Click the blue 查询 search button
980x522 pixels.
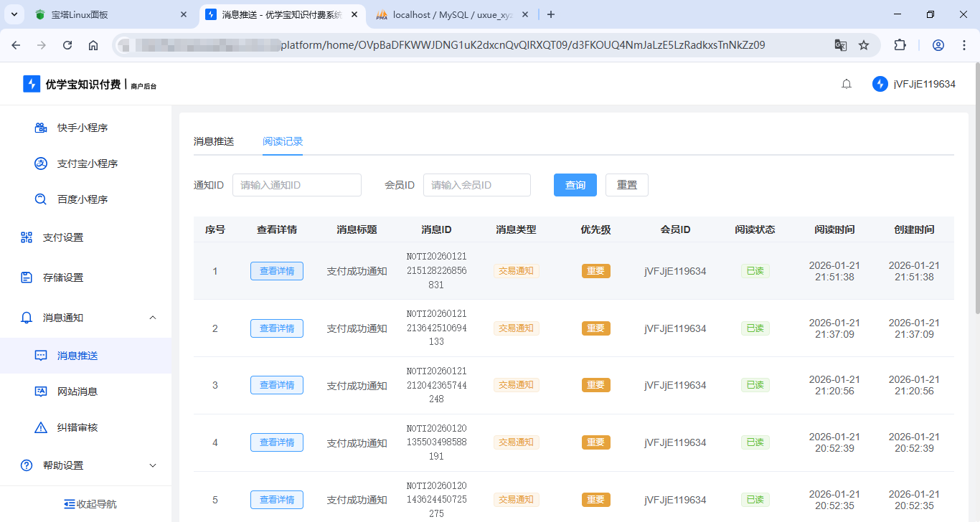(575, 185)
